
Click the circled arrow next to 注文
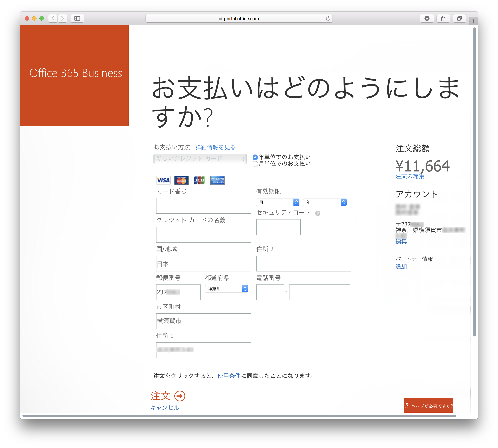tap(180, 396)
